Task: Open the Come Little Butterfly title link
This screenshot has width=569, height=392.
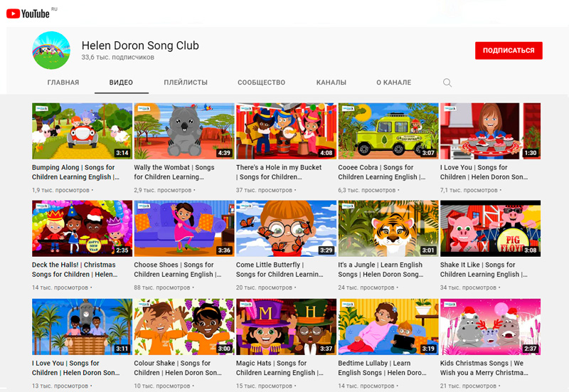Action: point(279,270)
